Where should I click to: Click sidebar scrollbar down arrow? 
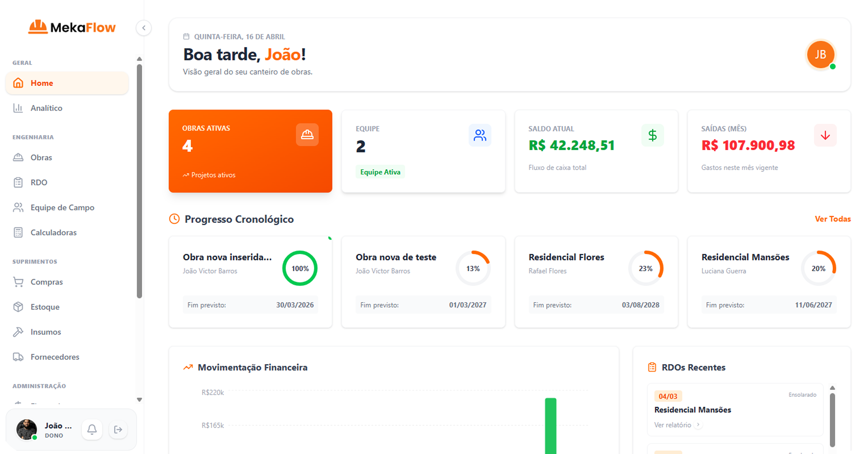click(x=139, y=400)
